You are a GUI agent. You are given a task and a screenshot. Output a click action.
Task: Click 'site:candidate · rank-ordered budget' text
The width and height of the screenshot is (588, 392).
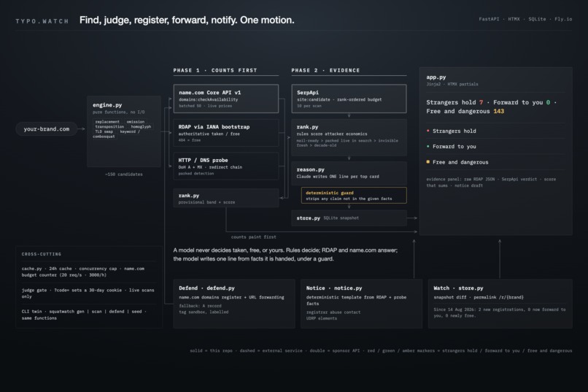339,100
